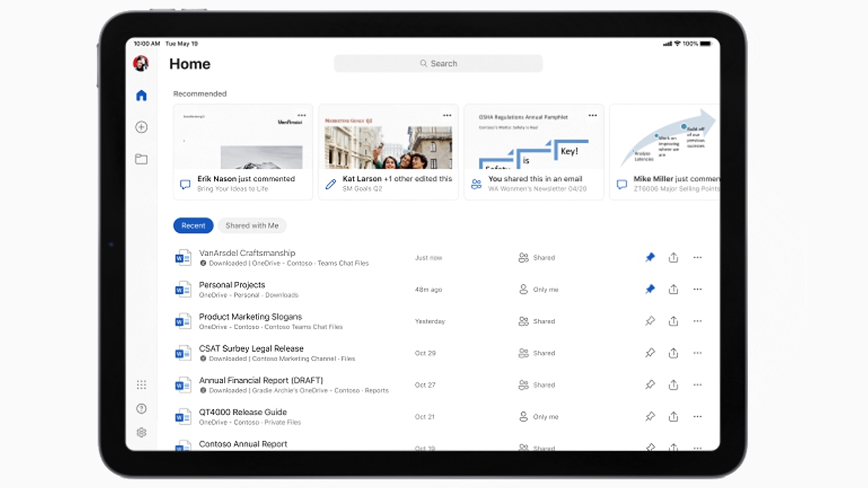Open the Create (+) button in sidebar
Screen dimensions: 868x488
(x=141, y=127)
